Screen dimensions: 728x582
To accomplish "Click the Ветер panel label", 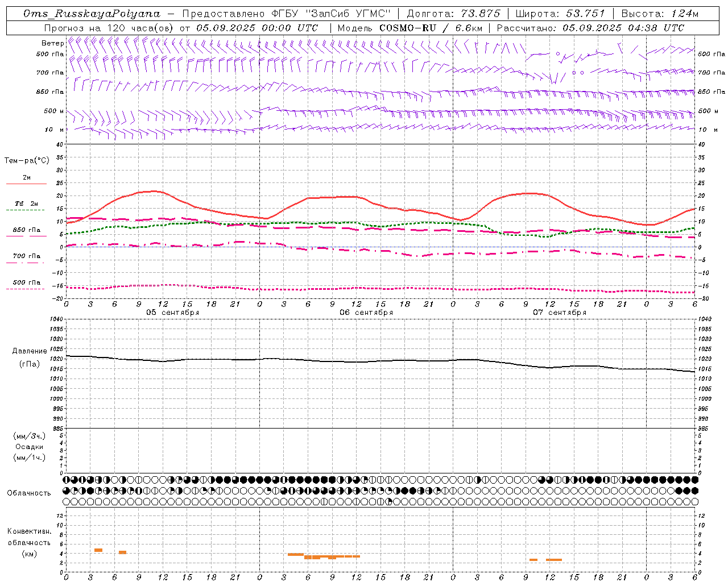I will click(52, 43).
